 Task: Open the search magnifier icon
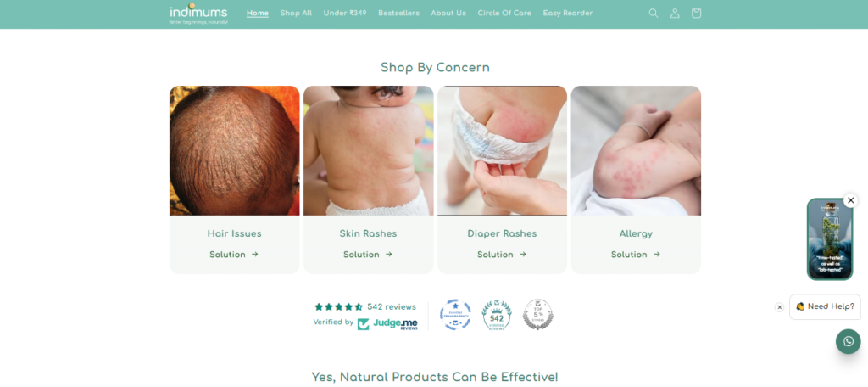[x=654, y=14]
